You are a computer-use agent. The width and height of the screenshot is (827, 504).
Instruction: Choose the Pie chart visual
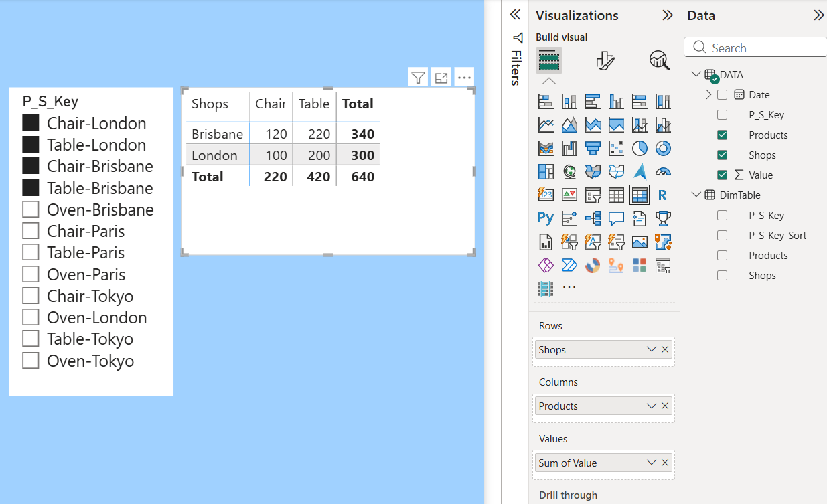tap(640, 149)
